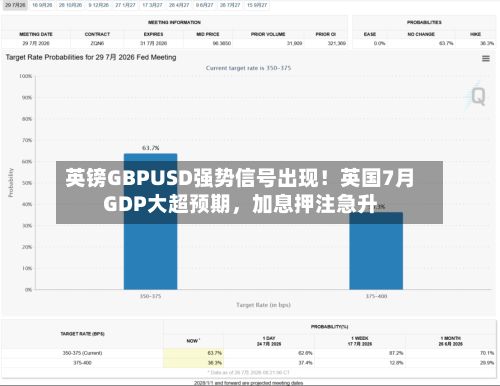Click the 1 WEEK column header
This screenshot has height=386, width=500.
coord(360,341)
